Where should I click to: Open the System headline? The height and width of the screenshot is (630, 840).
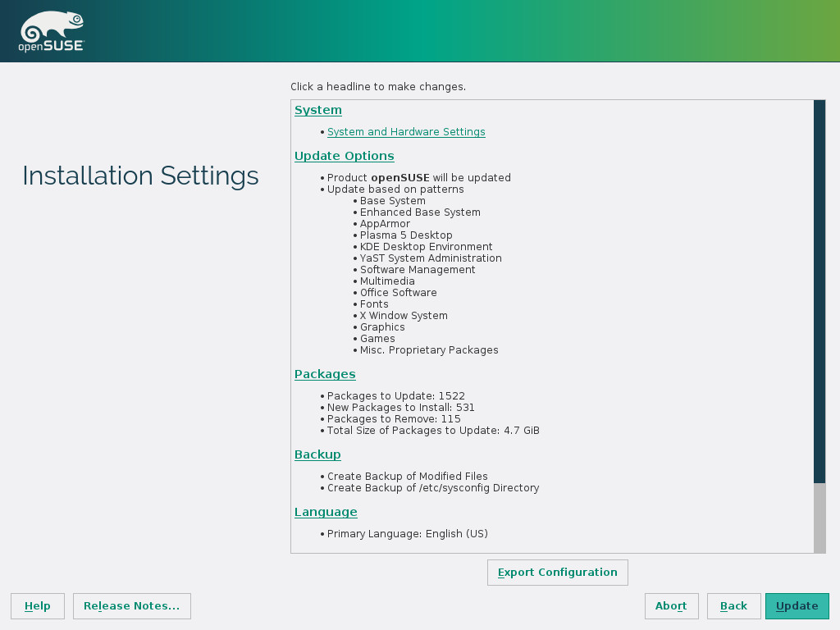click(x=318, y=110)
